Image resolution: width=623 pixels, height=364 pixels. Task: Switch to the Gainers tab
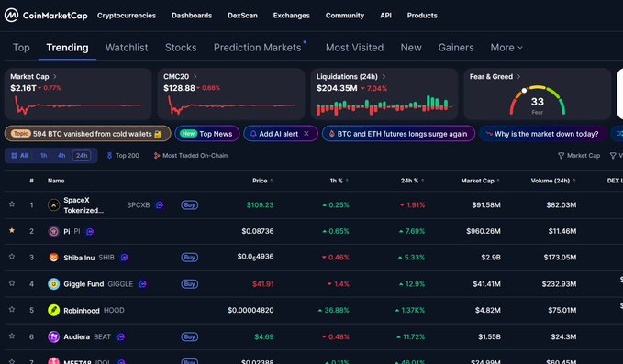coord(456,48)
